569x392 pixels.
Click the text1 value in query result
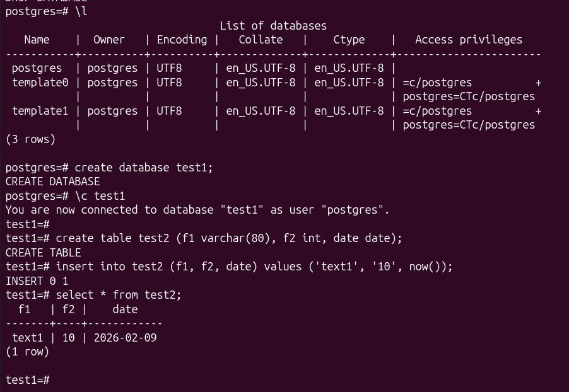tap(27, 338)
